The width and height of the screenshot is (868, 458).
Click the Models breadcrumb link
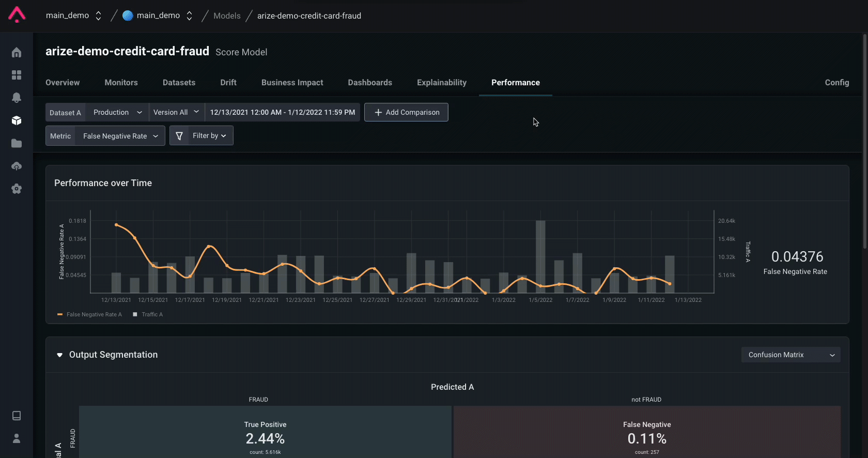coord(227,16)
